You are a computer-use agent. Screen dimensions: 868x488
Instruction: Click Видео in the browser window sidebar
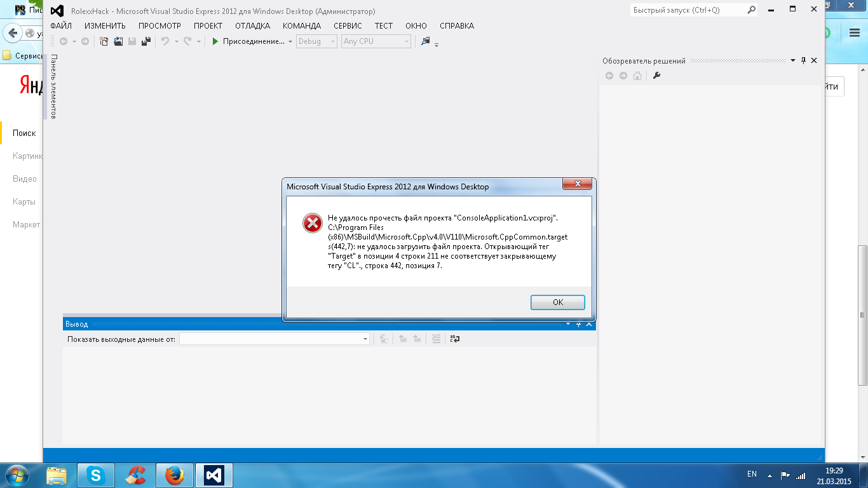click(25, 179)
